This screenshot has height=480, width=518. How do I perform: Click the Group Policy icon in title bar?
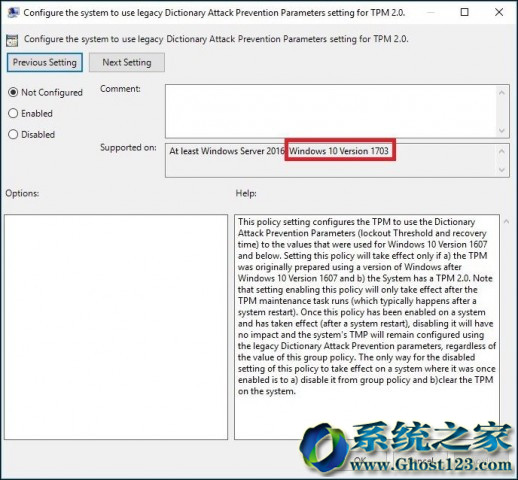(x=13, y=12)
